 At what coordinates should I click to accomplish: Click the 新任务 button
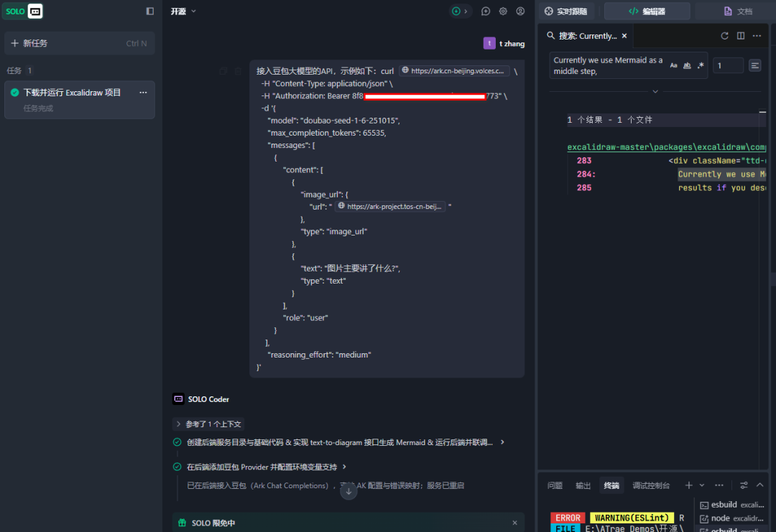79,43
